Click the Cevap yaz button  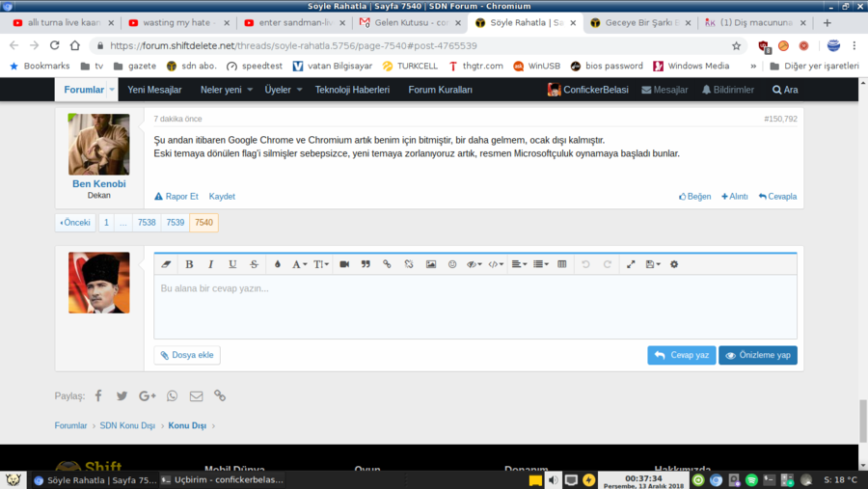click(x=682, y=355)
